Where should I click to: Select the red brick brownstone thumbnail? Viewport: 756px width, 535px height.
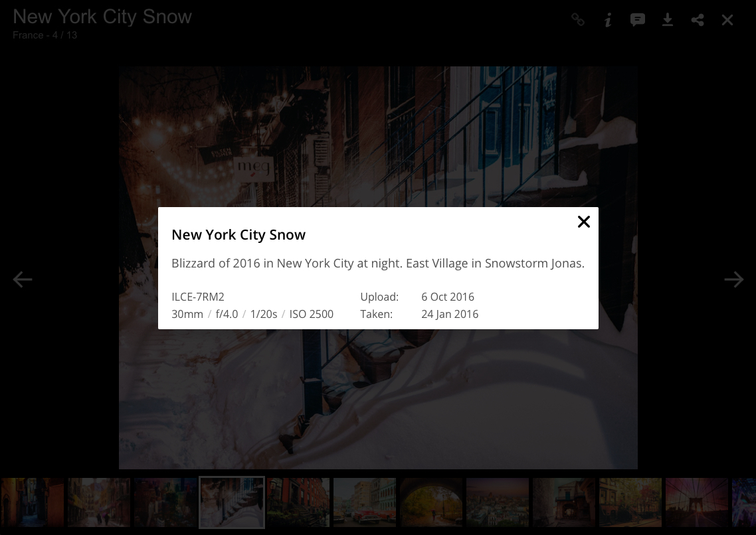pos(298,502)
